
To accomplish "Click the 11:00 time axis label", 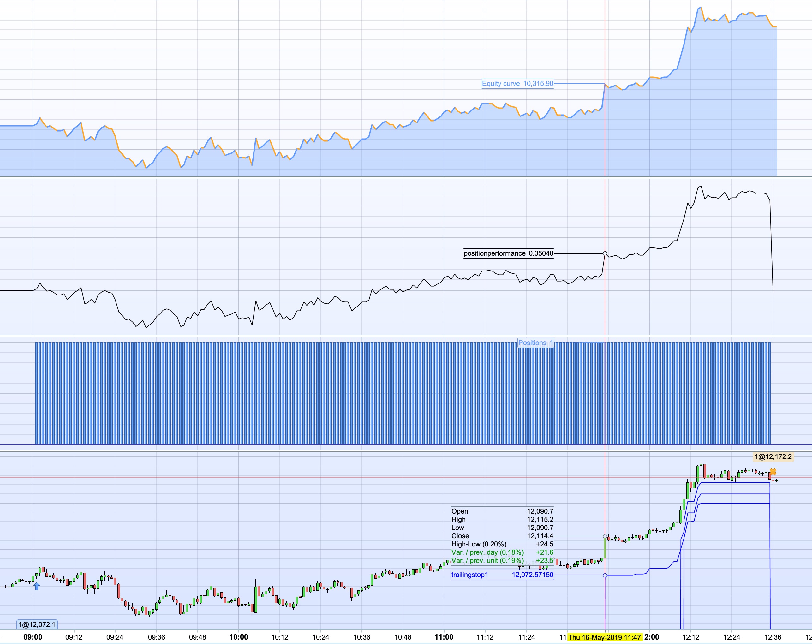I will [444, 637].
